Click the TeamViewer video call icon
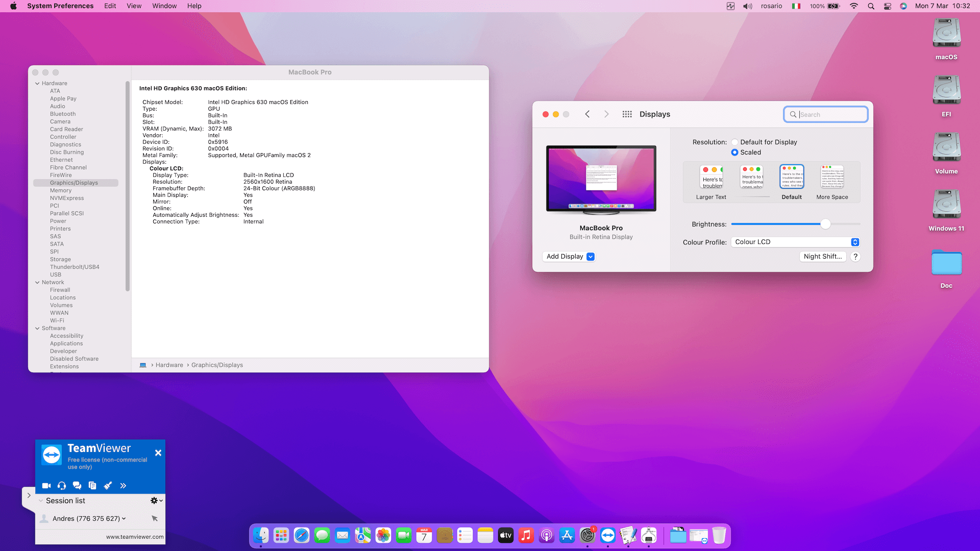Viewport: 980px width, 551px height. (46, 486)
